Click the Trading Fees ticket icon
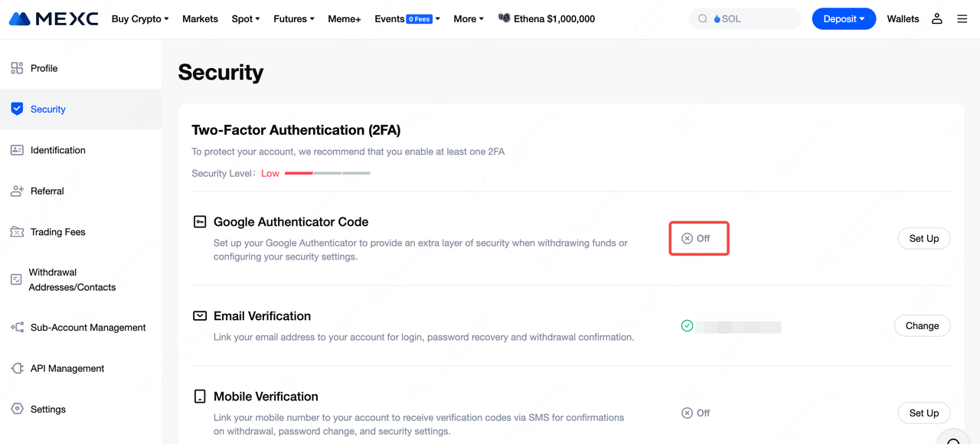The width and height of the screenshot is (980, 444). 17,232
